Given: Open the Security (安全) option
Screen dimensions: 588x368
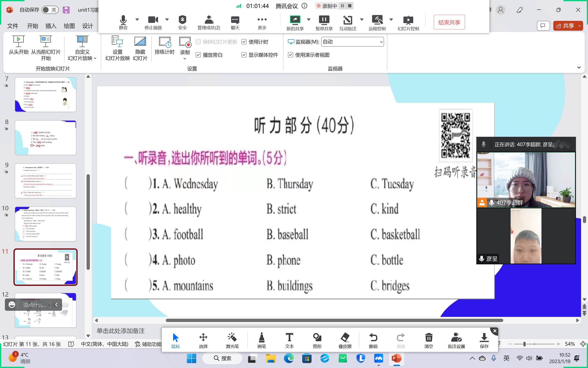Looking at the screenshot, I should click(182, 23).
